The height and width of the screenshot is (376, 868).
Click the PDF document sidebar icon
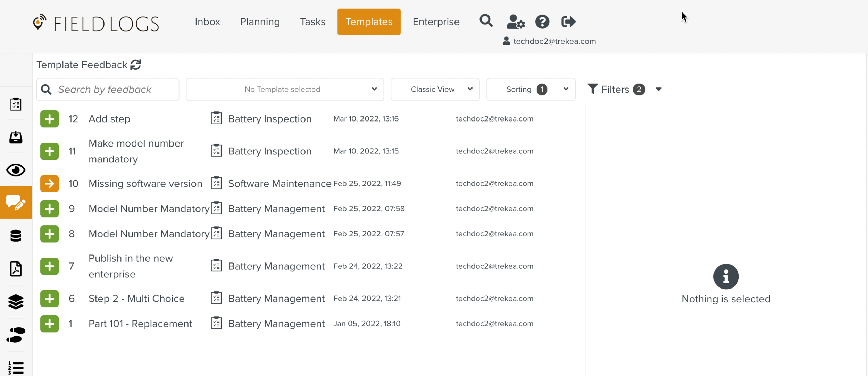[x=16, y=269]
